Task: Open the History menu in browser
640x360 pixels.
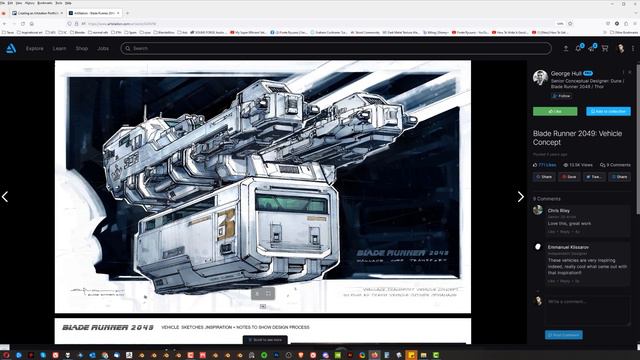Action: (30, 3)
